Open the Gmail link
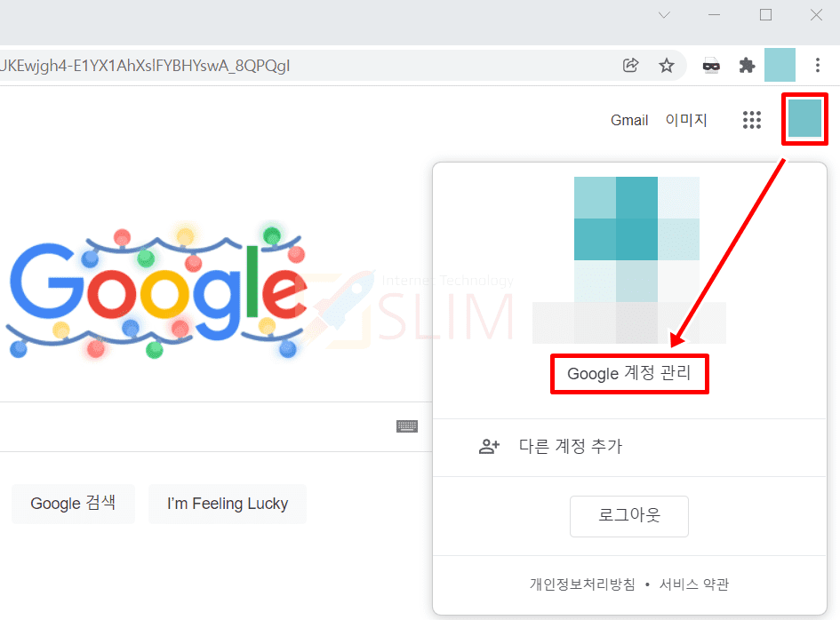 629,120
